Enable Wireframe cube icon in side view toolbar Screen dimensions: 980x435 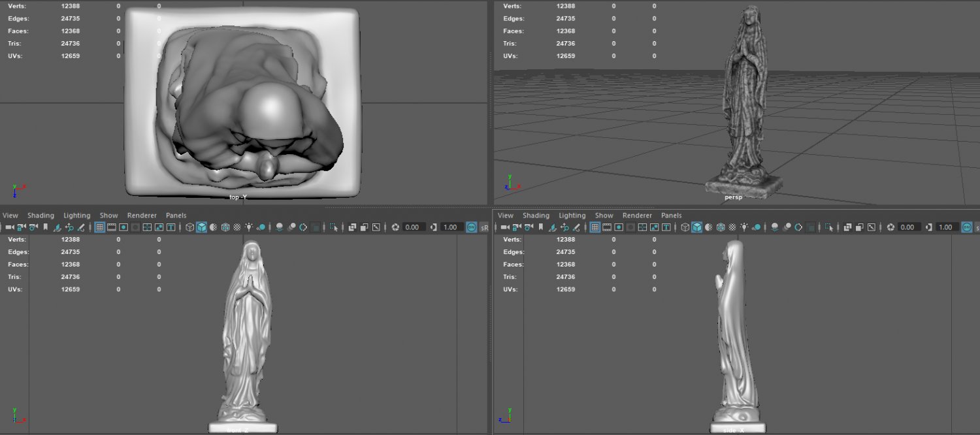pos(685,227)
